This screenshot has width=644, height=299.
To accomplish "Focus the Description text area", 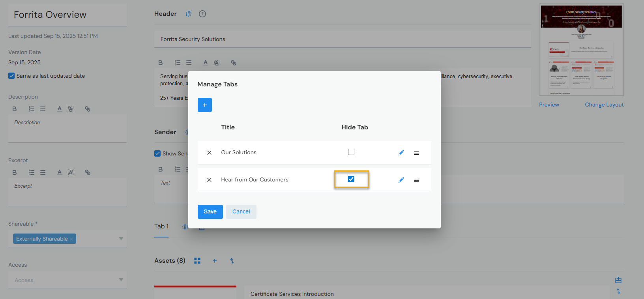I will (x=67, y=129).
